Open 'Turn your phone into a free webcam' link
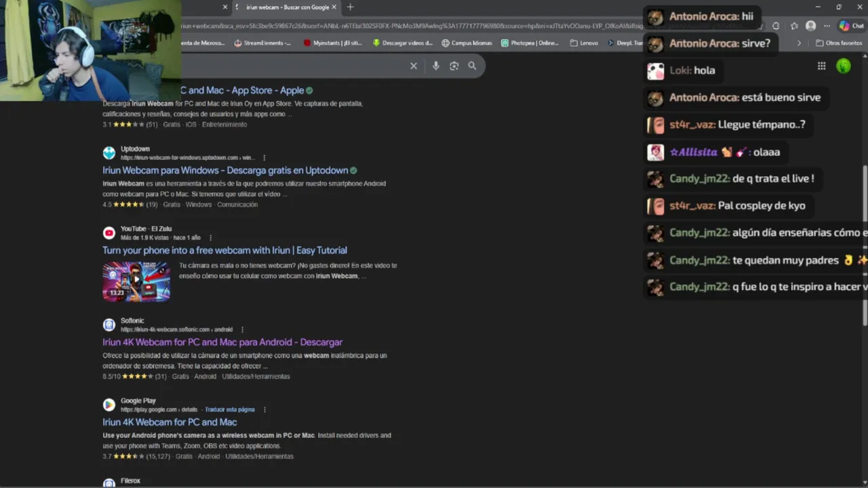 pos(224,250)
